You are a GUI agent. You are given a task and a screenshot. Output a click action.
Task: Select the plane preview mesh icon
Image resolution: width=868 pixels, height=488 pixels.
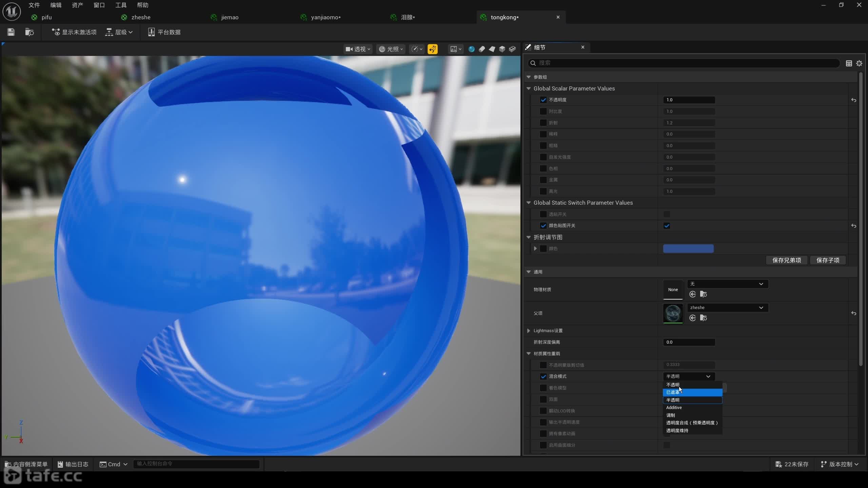click(x=492, y=49)
